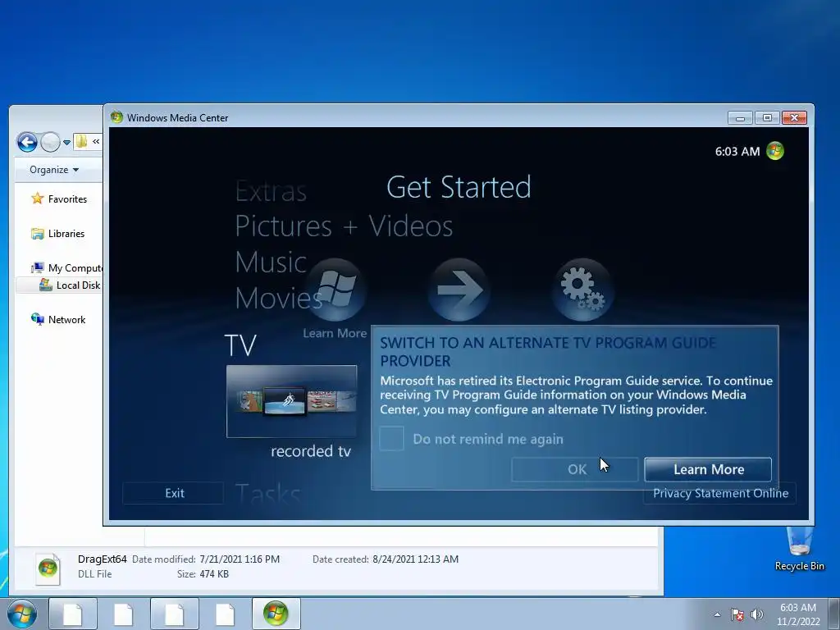Open the Organize dropdown menu
The image size is (840, 630).
[54, 170]
